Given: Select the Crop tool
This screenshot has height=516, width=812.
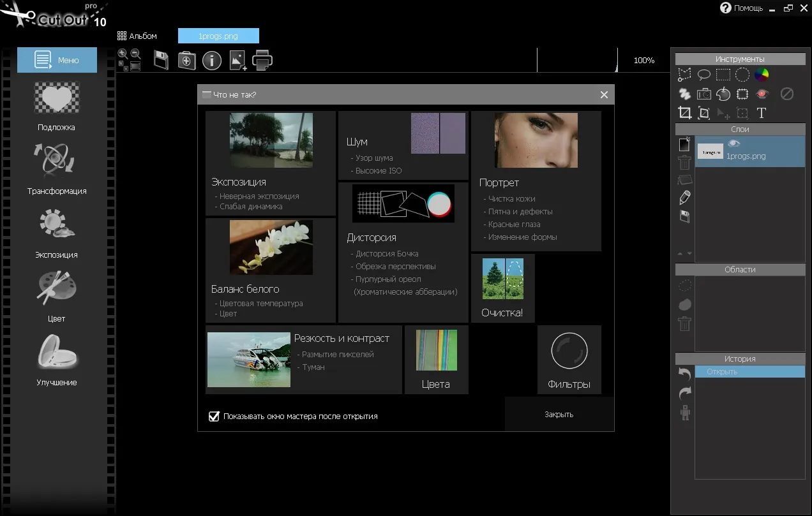Looking at the screenshot, I should point(684,114).
